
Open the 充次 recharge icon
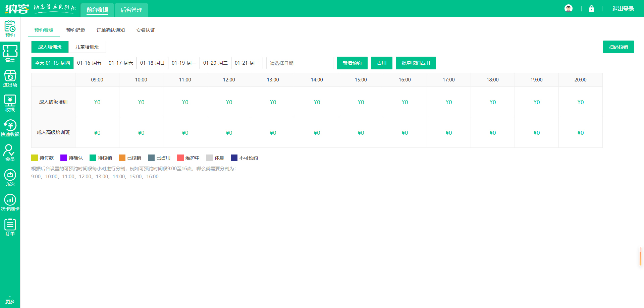(10, 178)
